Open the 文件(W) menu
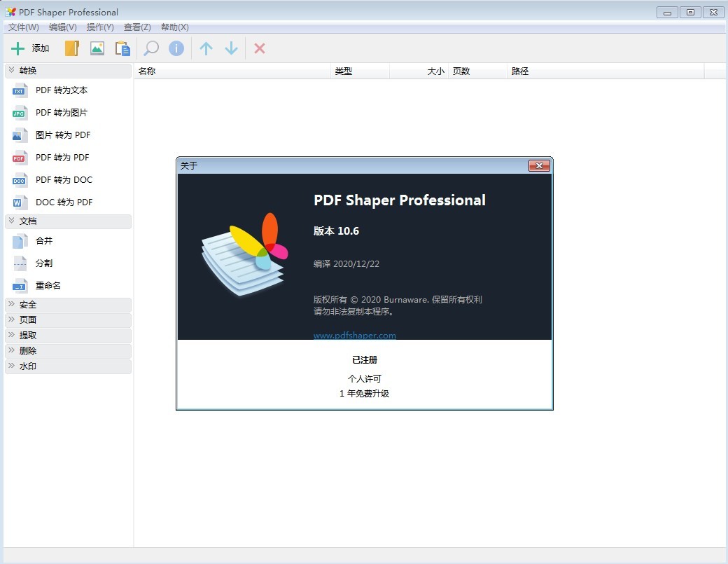The height and width of the screenshot is (564, 728). click(24, 27)
